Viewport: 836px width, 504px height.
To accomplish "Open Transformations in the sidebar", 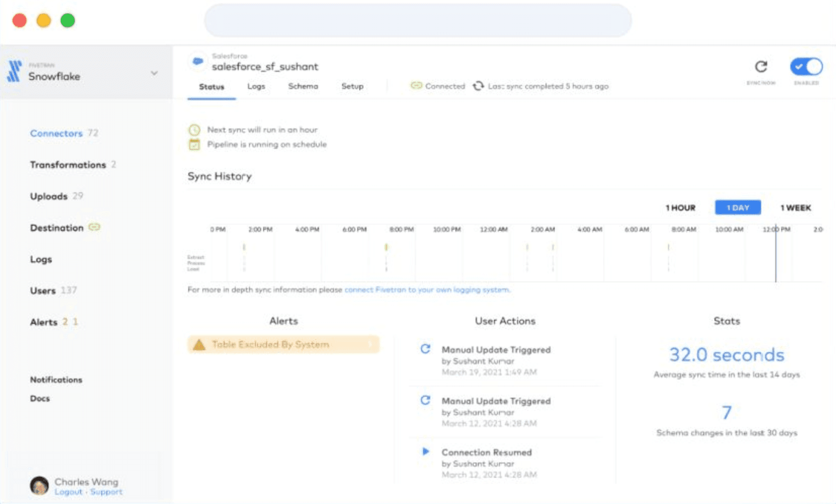I will pos(68,165).
